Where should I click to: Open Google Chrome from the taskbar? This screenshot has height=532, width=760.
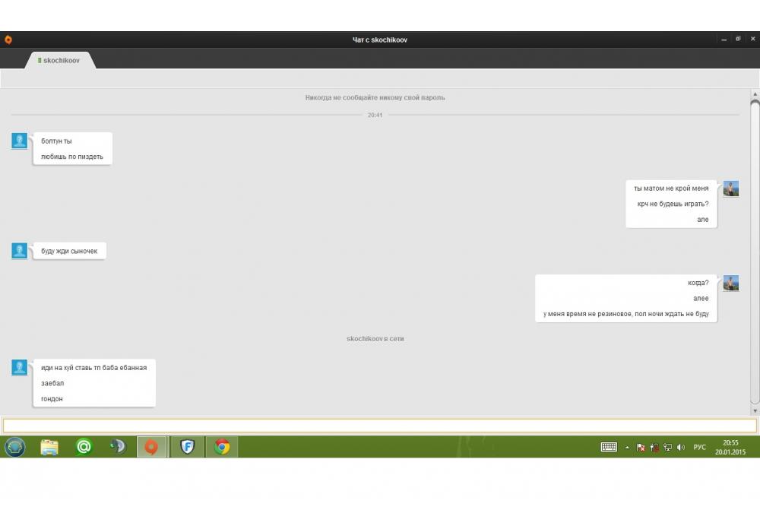222,447
